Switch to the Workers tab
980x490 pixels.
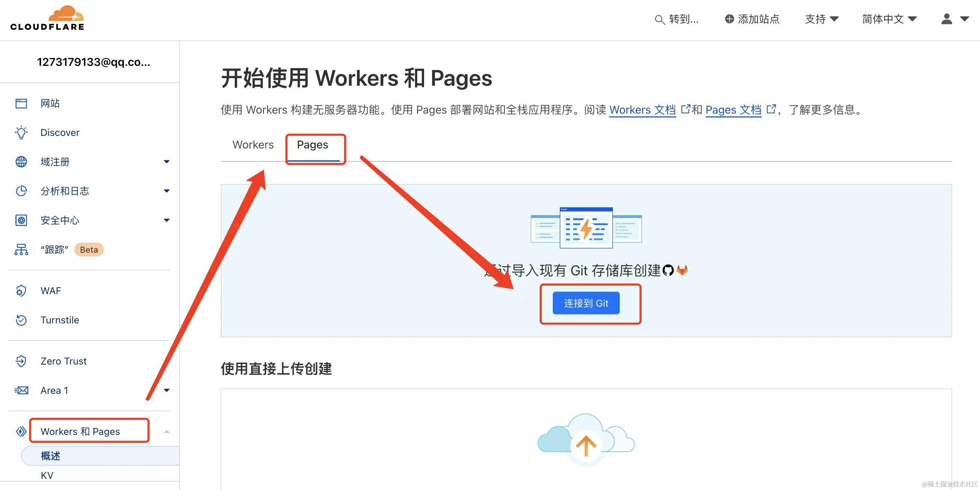click(x=253, y=145)
